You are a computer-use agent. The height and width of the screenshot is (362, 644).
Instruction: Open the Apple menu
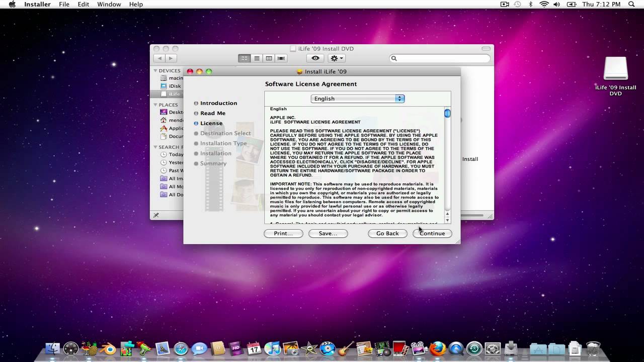click(12, 4)
